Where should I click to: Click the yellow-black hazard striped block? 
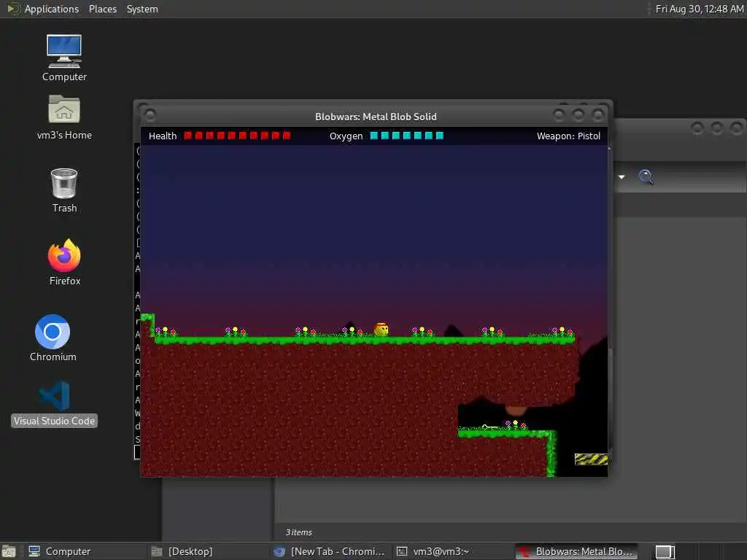[591, 459]
